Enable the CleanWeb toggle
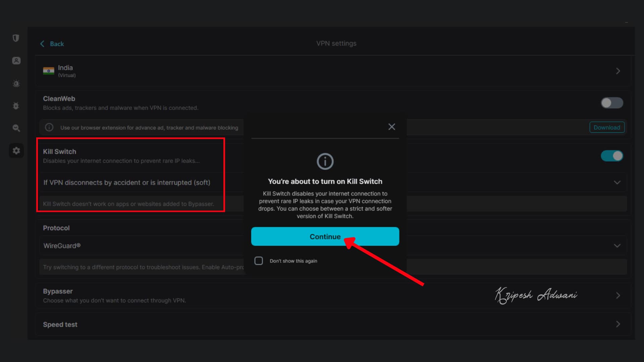Image resolution: width=644 pixels, height=362 pixels. 611,103
